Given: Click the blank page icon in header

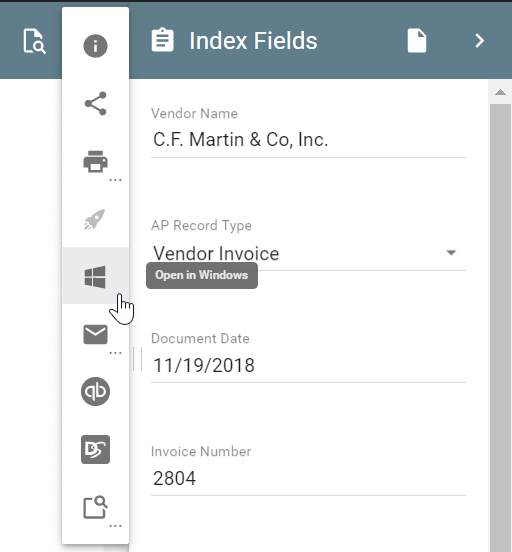Looking at the screenshot, I should tap(417, 41).
